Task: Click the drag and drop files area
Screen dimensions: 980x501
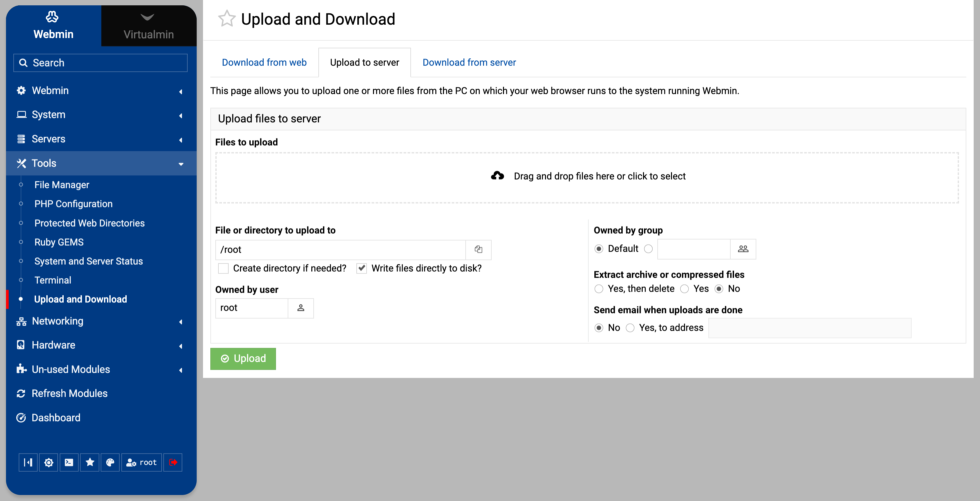Action: click(587, 177)
